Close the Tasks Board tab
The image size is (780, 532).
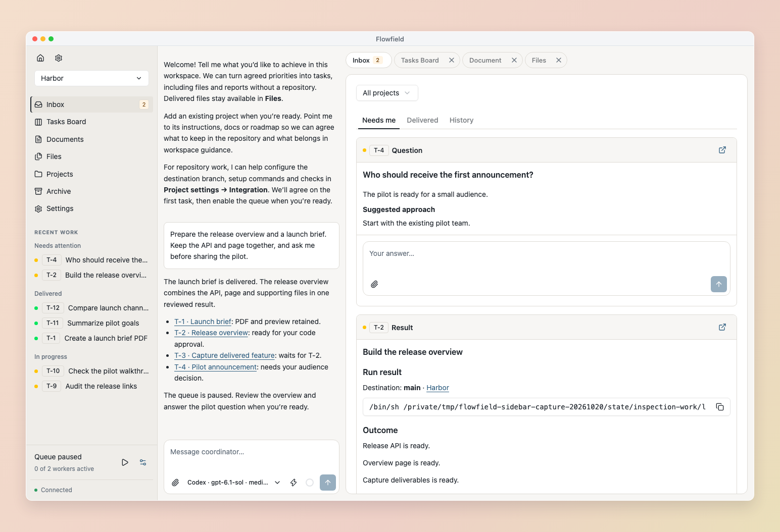452,60
